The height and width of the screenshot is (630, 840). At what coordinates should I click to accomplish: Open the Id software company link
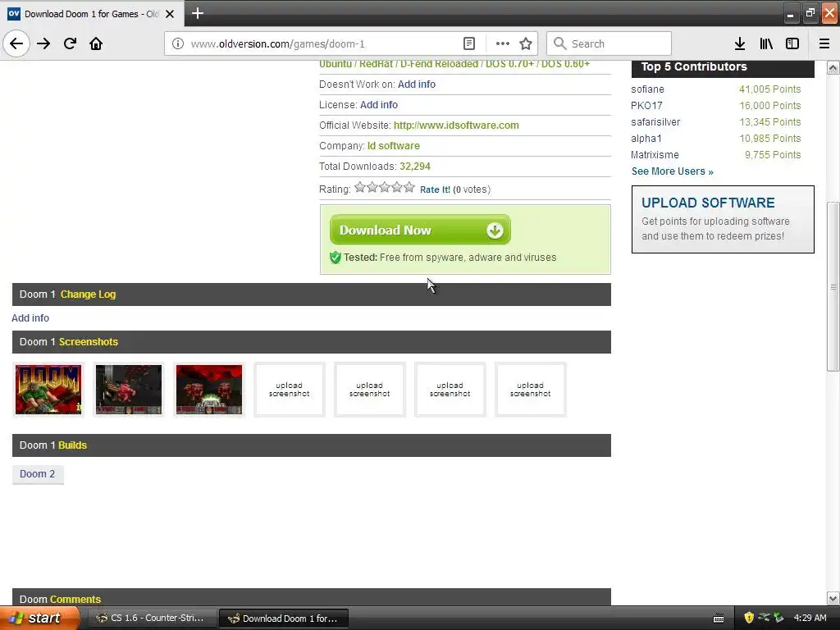(393, 146)
